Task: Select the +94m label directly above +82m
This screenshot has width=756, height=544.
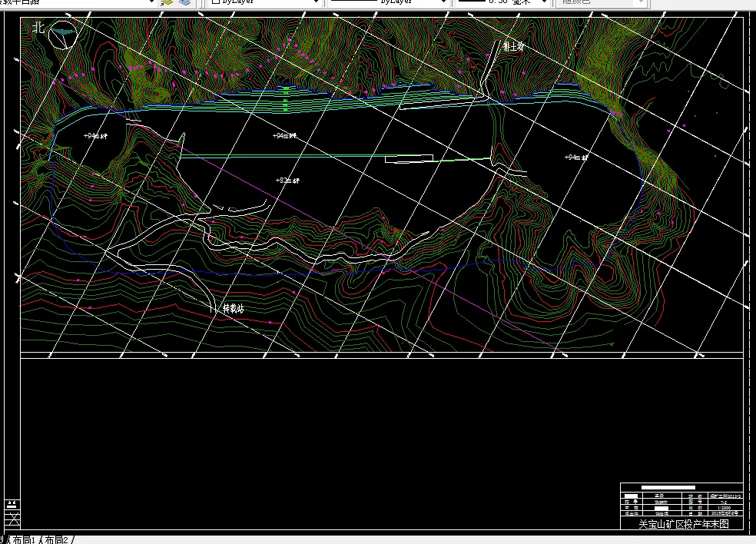Action: pyautogui.click(x=284, y=136)
